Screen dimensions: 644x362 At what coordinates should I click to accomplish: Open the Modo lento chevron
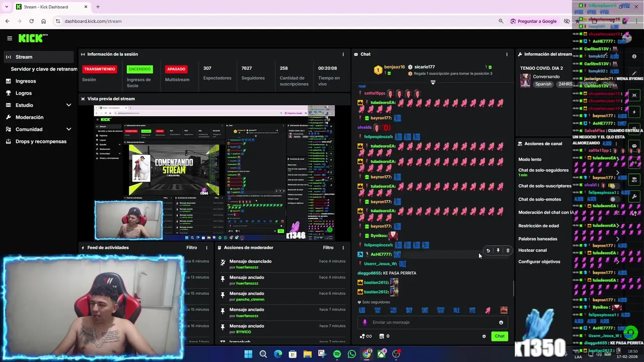coord(617,159)
